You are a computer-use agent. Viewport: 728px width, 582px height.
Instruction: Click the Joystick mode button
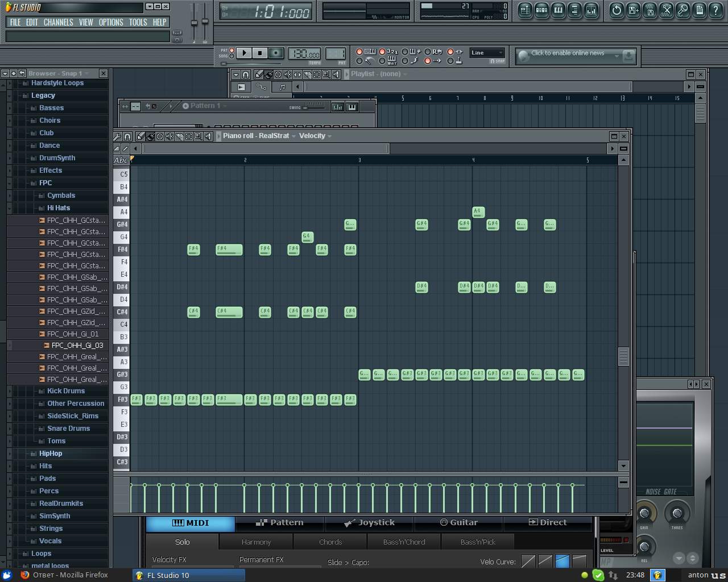pyautogui.click(x=369, y=523)
